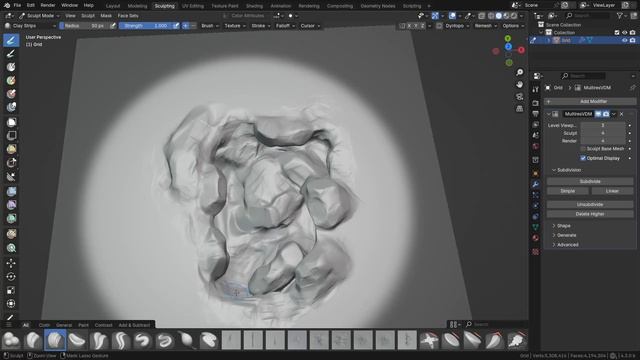
Task: Set brush direction to Add (plus)
Action: [185, 26]
